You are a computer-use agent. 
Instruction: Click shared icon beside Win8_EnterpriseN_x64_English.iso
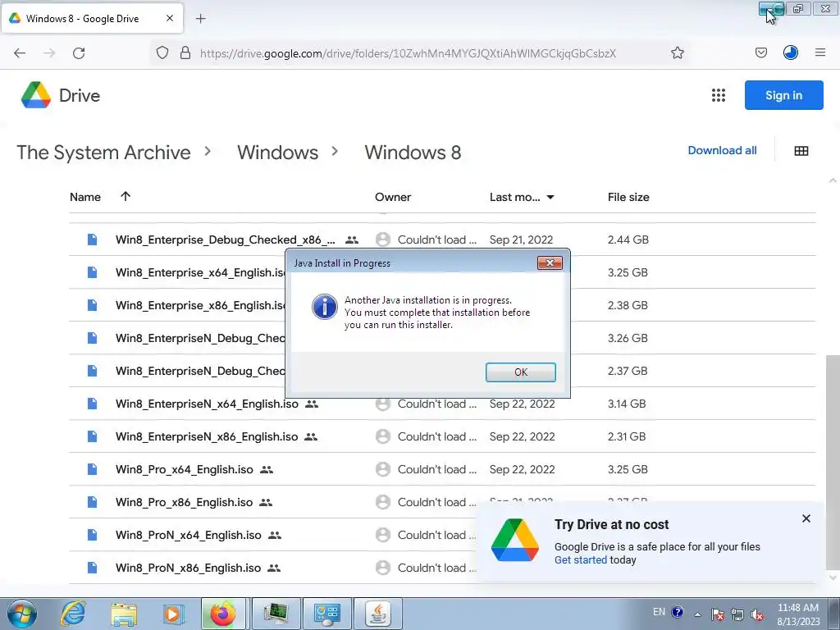(311, 404)
